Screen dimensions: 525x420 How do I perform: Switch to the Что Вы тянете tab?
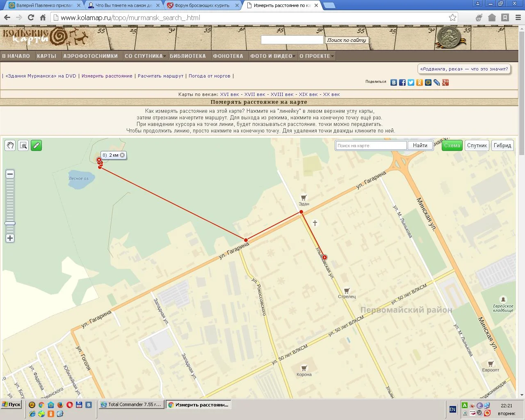click(x=123, y=5)
